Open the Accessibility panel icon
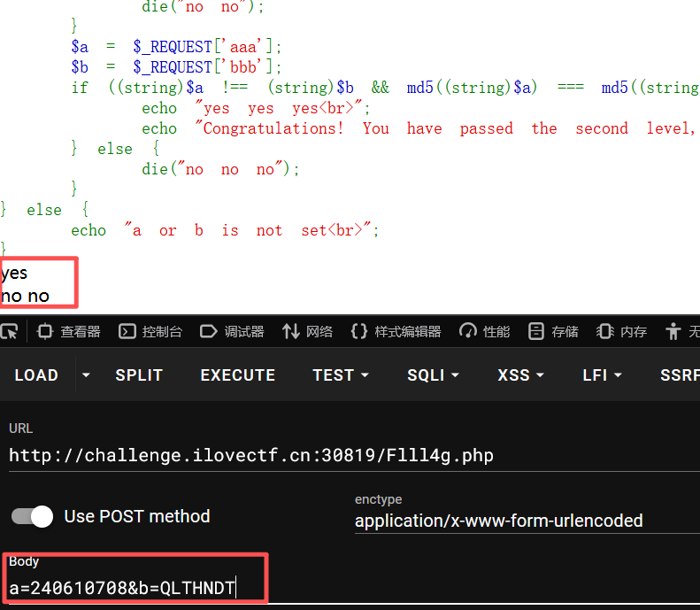The image size is (700, 610). 673,332
